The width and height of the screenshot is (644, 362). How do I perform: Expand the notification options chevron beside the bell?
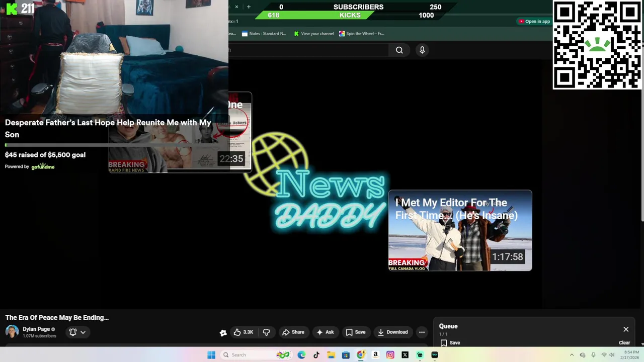pos(83,332)
